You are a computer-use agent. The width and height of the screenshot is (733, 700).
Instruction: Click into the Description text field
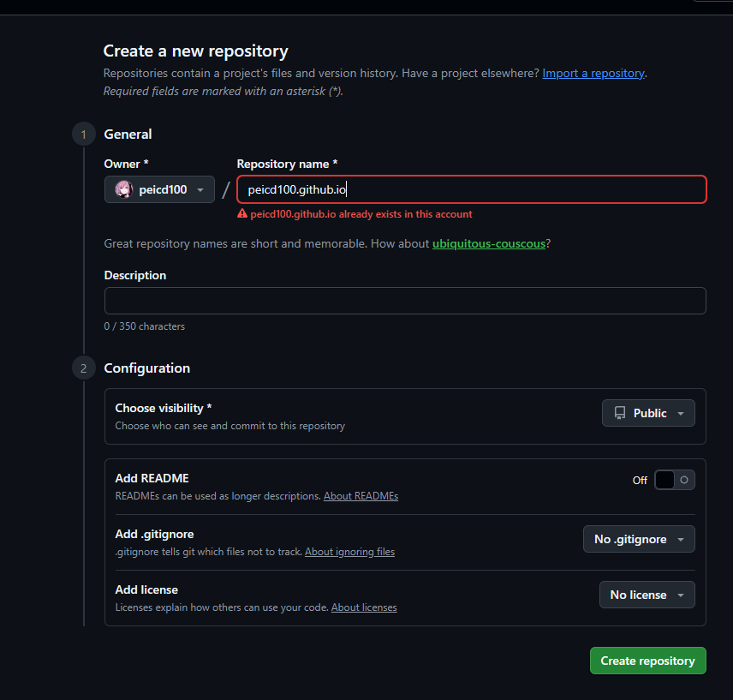tap(405, 301)
